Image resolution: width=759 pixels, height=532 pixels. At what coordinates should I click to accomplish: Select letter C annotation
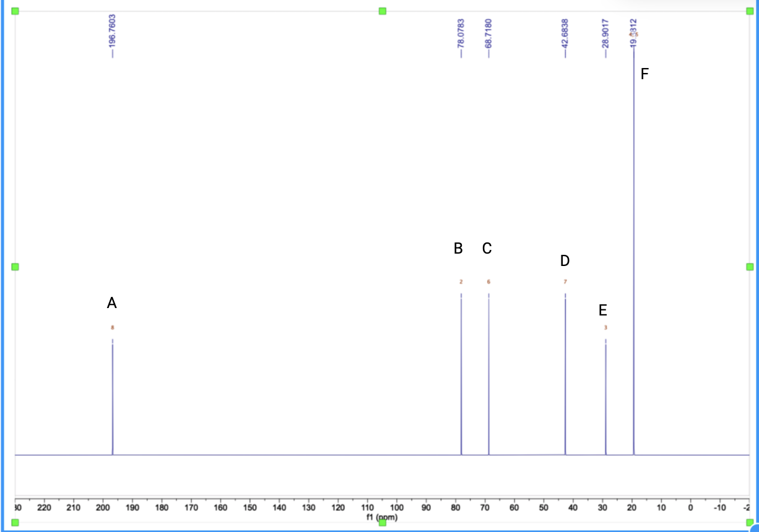point(487,249)
